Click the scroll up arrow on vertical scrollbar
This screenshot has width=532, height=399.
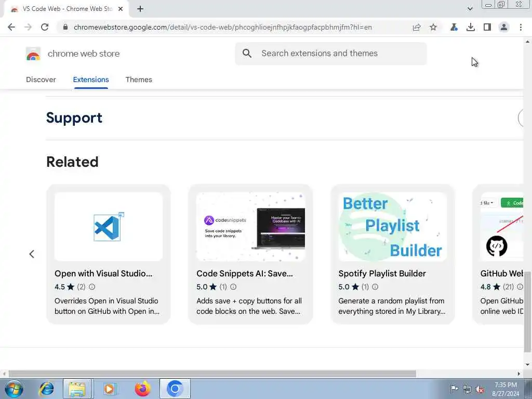(527, 42)
